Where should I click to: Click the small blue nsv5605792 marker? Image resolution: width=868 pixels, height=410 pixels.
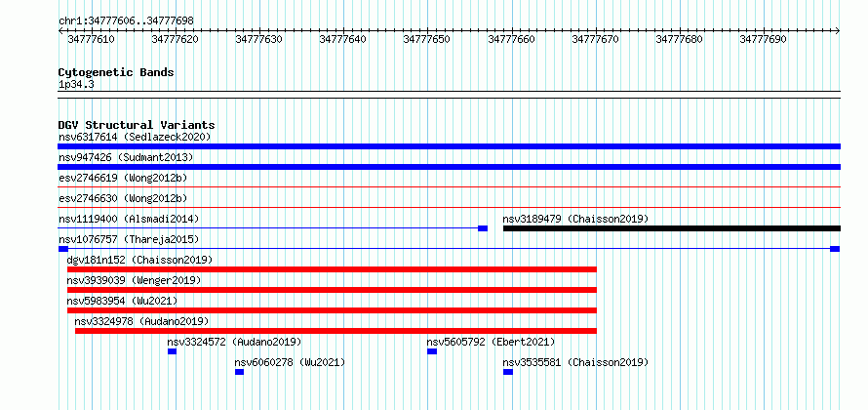point(432,351)
